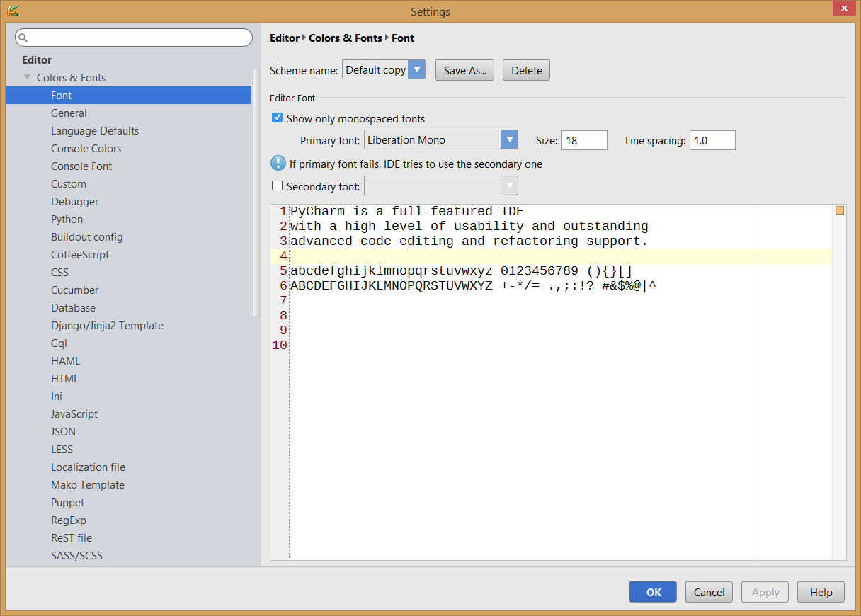The width and height of the screenshot is (861, 616).
Task: Click the Line spacing input field
Action: point(712,140)
